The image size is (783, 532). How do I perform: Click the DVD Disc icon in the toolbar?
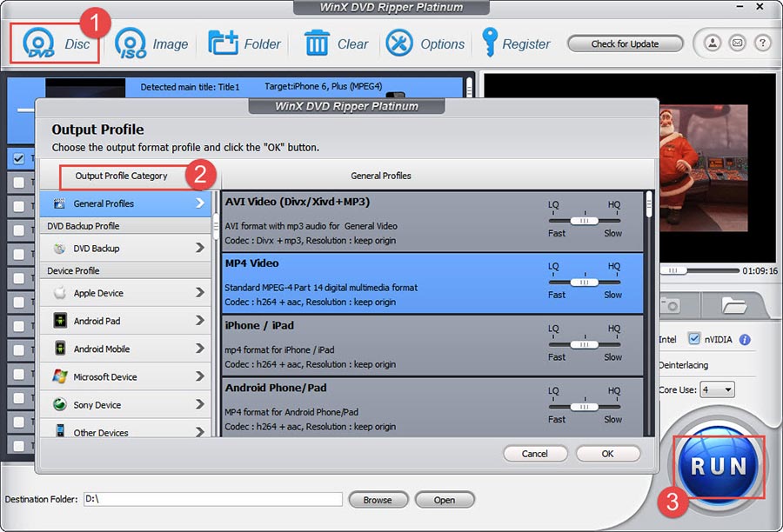tap(38, 43)
